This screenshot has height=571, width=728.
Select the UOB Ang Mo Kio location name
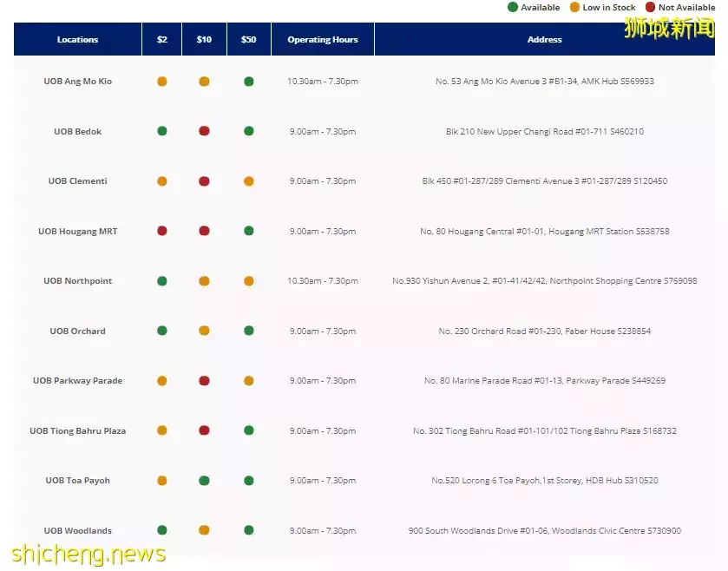coord(77,82)
